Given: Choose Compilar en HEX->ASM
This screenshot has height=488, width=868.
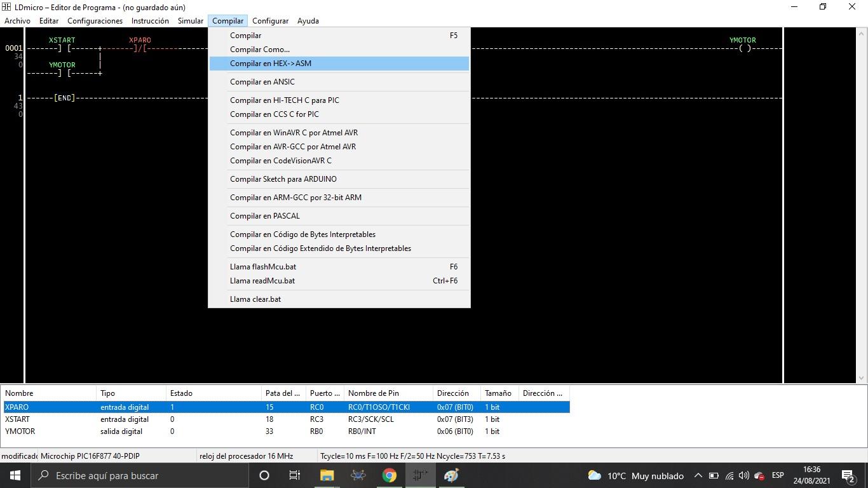Looking at the screenshot, I should click(x=339, y=64).
